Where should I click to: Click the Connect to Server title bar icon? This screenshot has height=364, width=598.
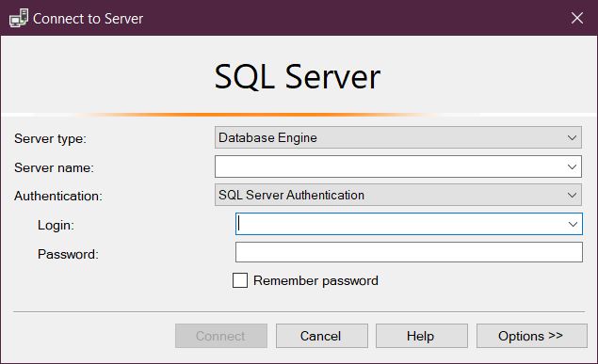(x=19, y=18)
